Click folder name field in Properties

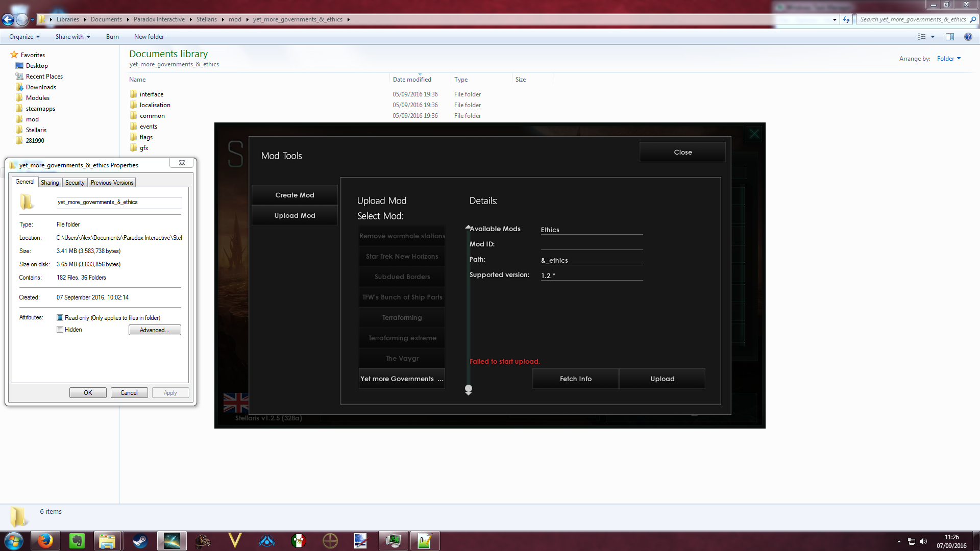coord(119,203)
